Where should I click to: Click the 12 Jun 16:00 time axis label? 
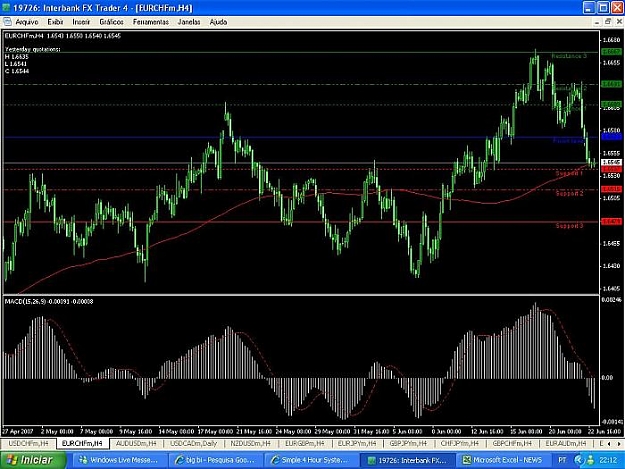pos(487,432)
